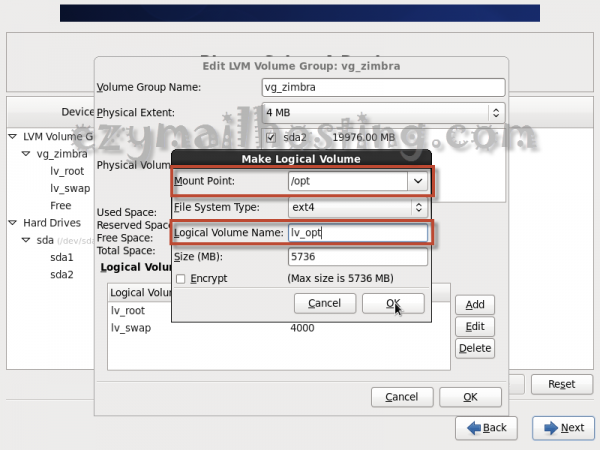
Task: Collapse the Hard Drives tree node
Action: [x=13, y=223]
